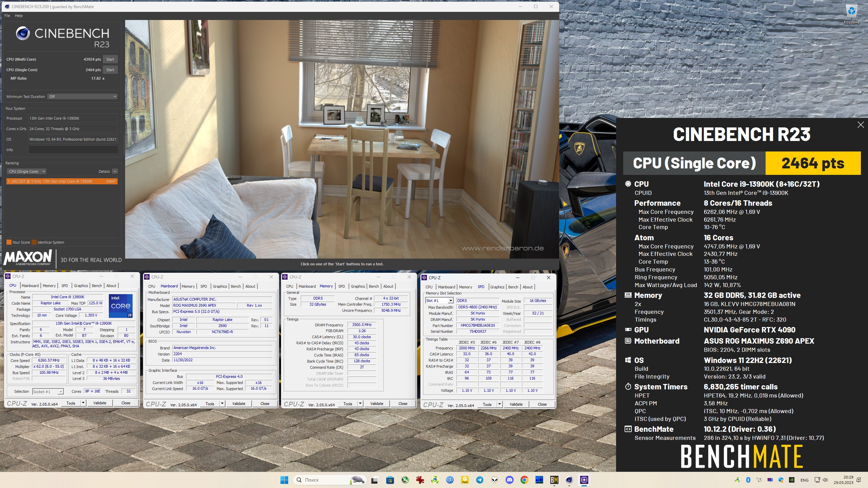Open the Socket #1 selection dropdown in CPU-Z
The image size is (868, 488).
click(x=48, y=392)
